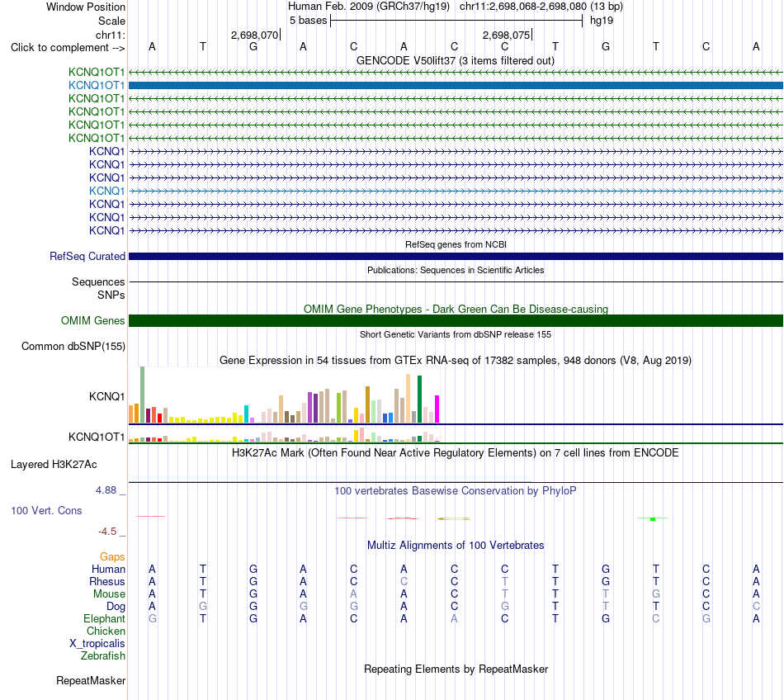Select the light-blue highlighted KCNQ1OT1 label
The image size is (784, 700).
point(97,86)
